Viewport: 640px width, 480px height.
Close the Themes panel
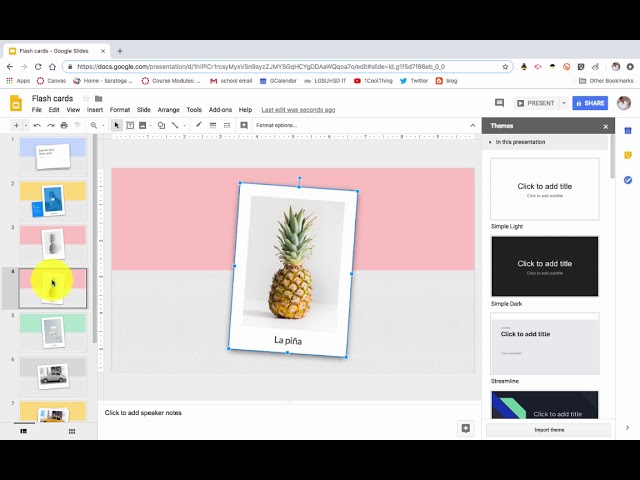click(606, 127)
